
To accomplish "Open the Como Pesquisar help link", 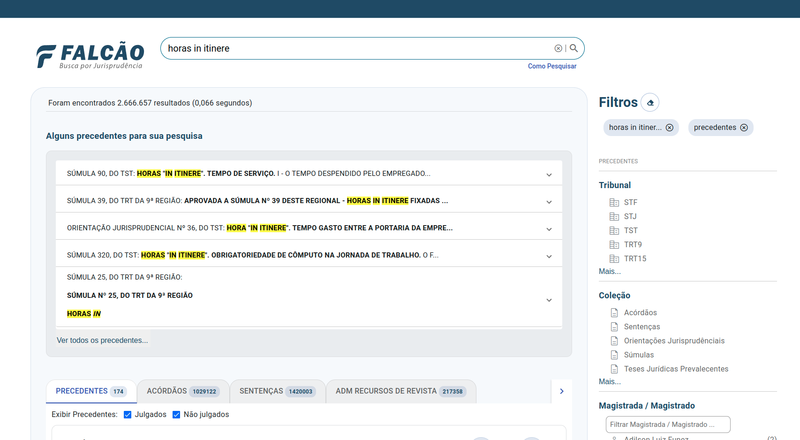I will pos(552,66).
